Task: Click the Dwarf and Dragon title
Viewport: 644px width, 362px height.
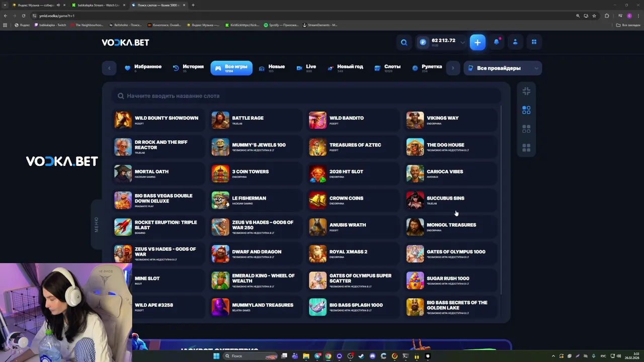Action: coord(257,251)
